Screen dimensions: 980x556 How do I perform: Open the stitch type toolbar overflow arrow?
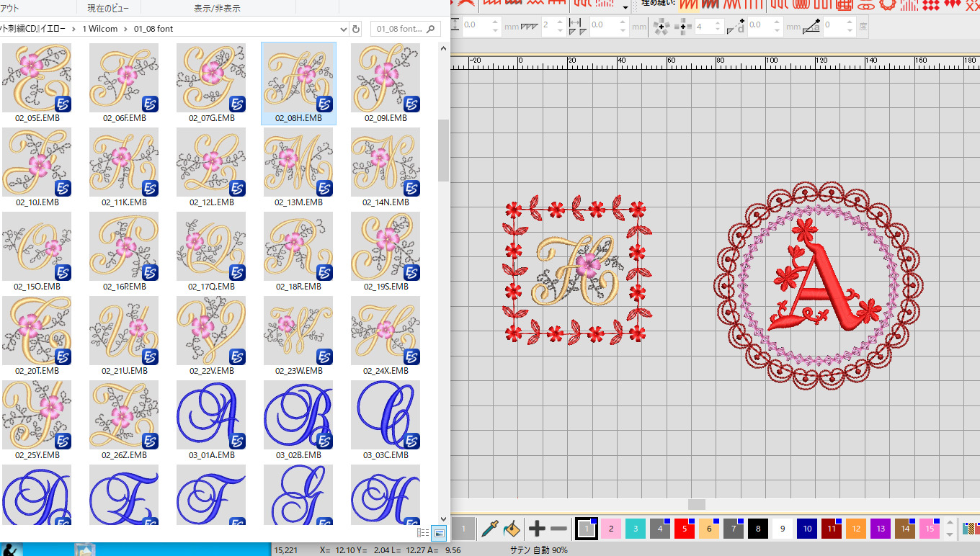click(x=625, y=7)
